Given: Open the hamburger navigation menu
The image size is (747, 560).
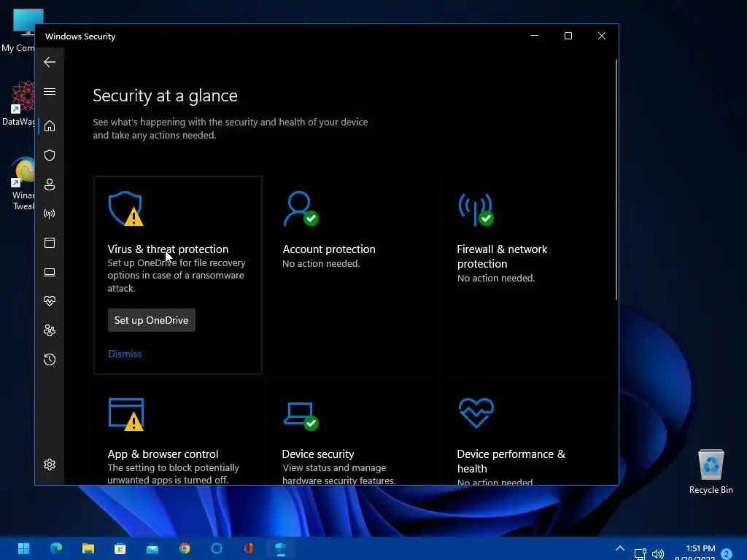Looking at the screenshot, I should [50, 91].
